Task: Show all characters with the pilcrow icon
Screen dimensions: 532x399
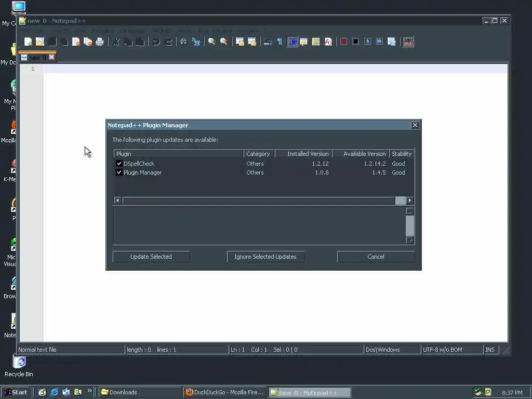Action: [280, 42]
